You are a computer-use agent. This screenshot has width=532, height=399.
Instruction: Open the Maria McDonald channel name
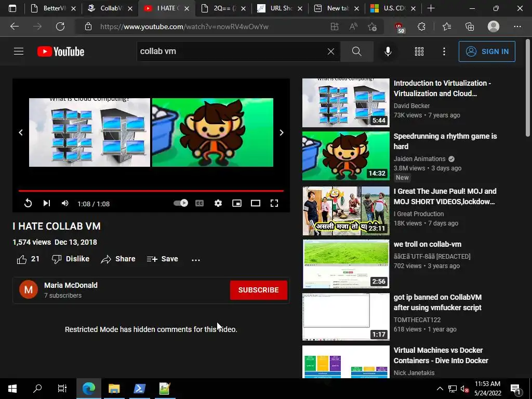pyautogui.click(x=71, y=285)
